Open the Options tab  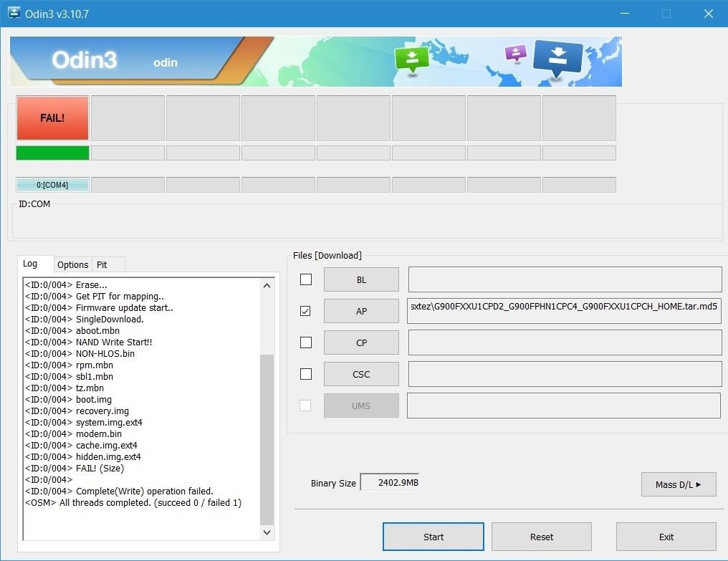pos(73,264)
